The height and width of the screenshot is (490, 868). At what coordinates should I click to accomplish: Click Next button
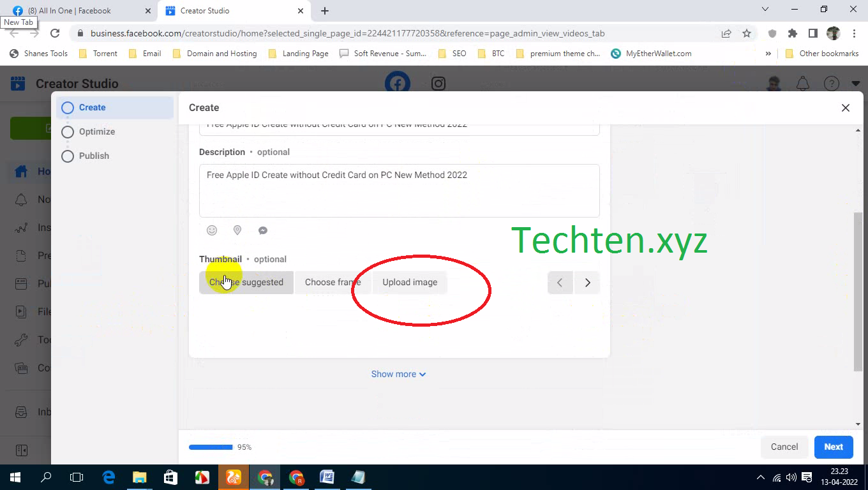pos(834,447)
